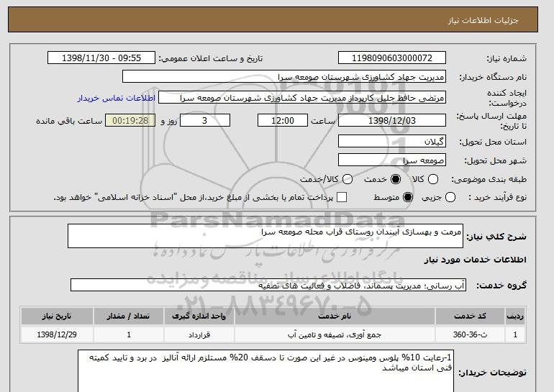Click the نوع فرآیند خرید label

pos(498,197)
